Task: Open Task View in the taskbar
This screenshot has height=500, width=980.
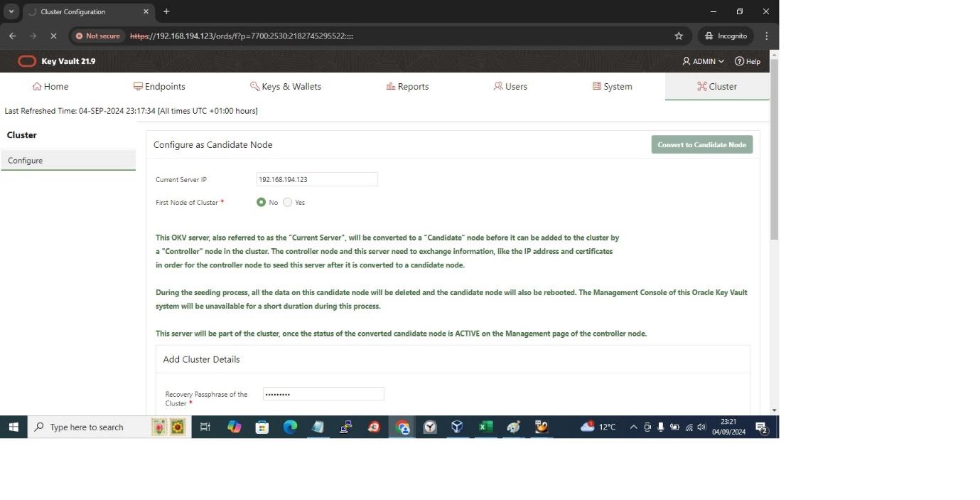Action: click(205, 427)
